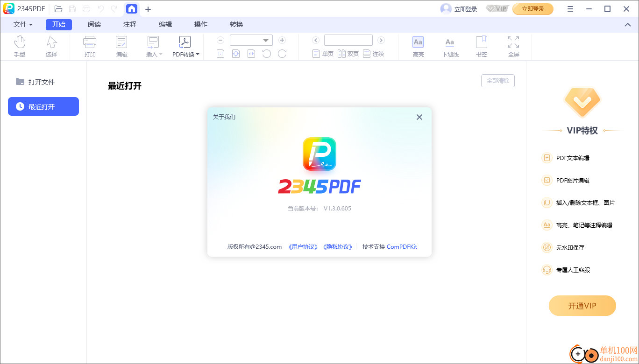Click the open file icon in title bar
Viewport: 639px width, 364px height.
[x=58, y=9]
